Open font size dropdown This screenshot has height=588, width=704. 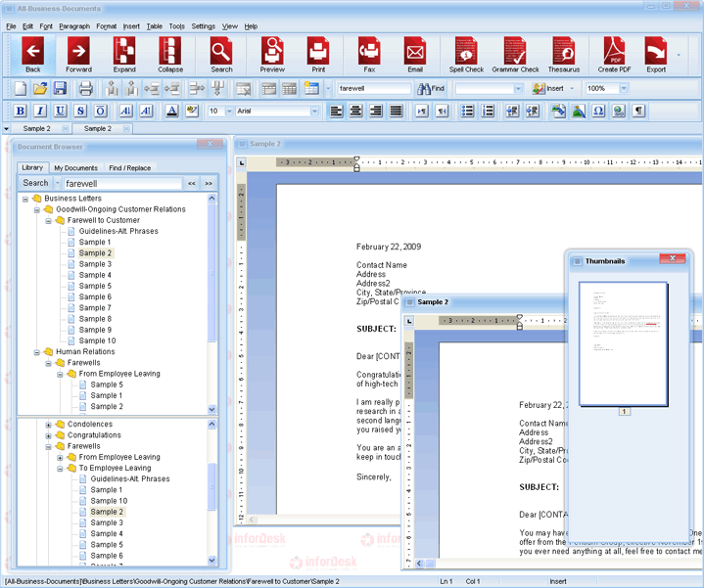pyautogui.click(x=229, y=111)
